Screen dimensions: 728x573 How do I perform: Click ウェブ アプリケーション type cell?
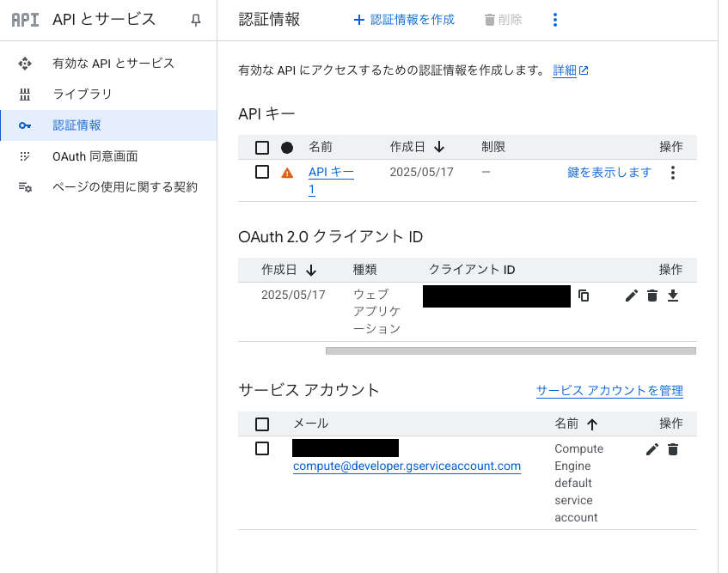[376, 311]
